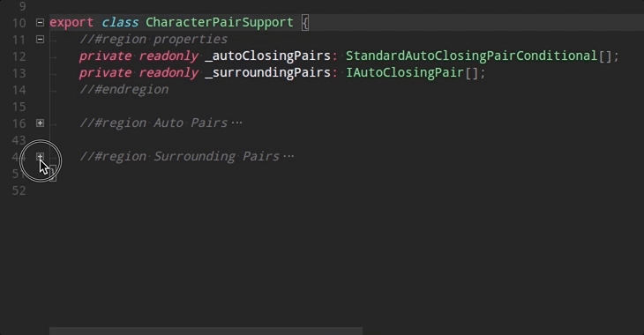
Task: Expand the Surrounding Pairs region fold icon
Action: [40, 157]
